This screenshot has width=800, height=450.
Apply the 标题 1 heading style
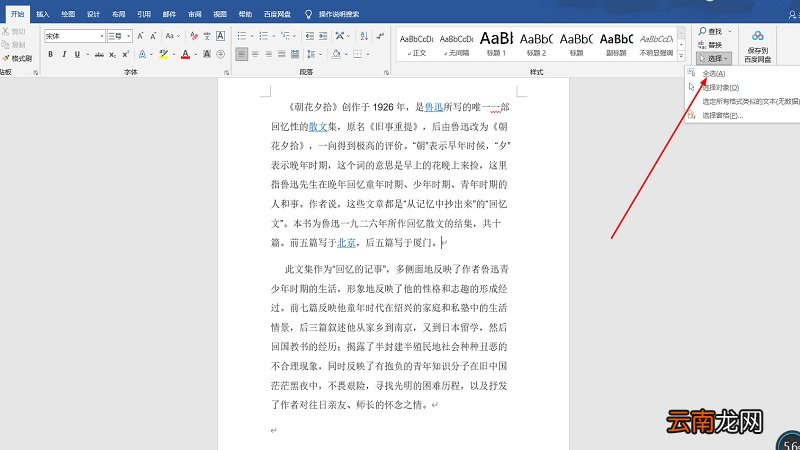[496, 43]
